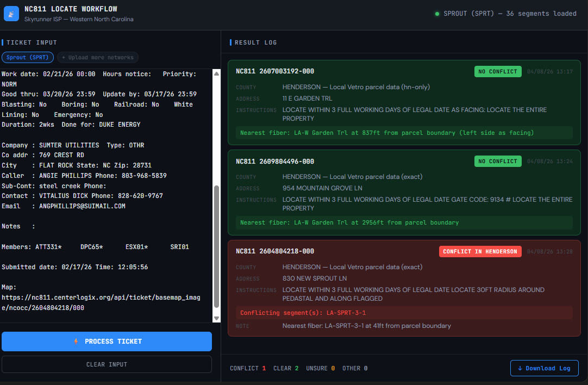Open result card NC811 2609804496-000 title
Image resolution: width=588 pixels, height=385 pixels.
(275, 162)
